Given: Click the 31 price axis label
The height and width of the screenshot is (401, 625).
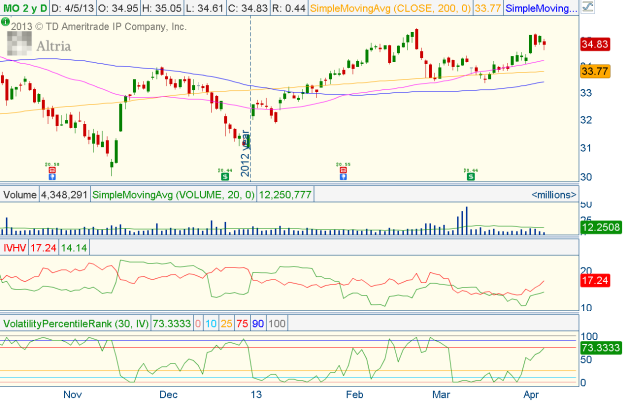Looking at the screenshot, I should 586,148.
